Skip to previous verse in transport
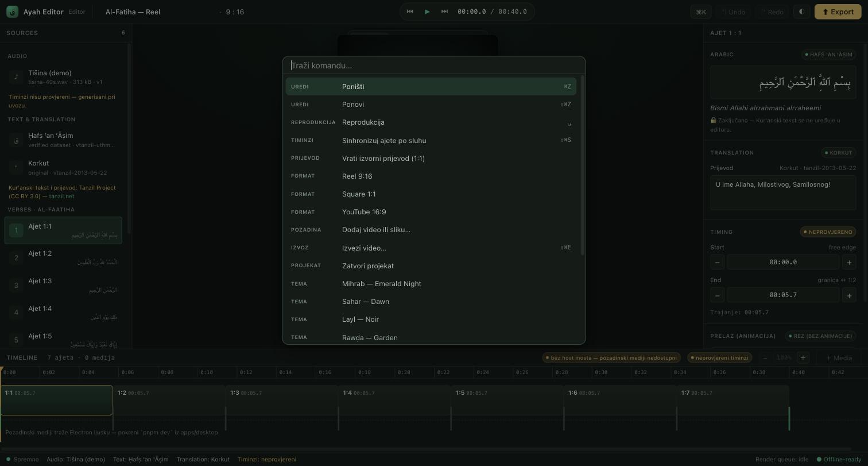868x466 pixels. pyautogui.click(x=410, y=11)
